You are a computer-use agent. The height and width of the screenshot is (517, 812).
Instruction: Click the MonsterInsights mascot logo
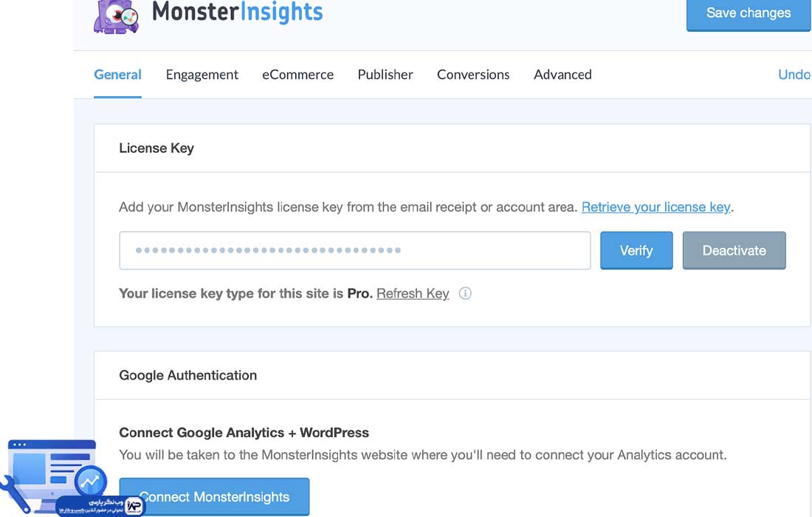115,13
